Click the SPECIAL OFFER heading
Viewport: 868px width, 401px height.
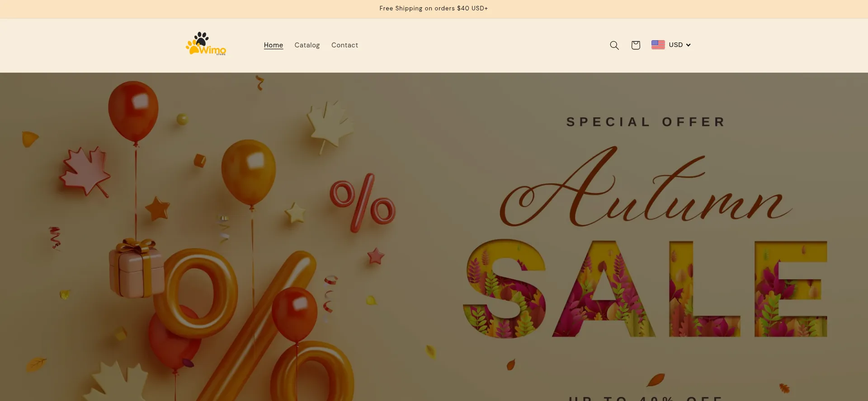tap(646, 122)
